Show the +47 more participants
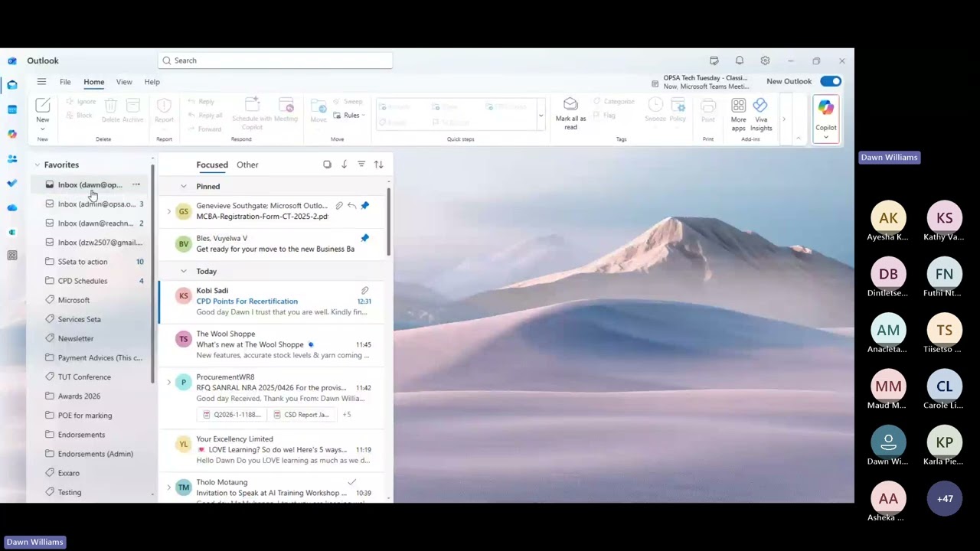Screen dimensions: 980x551 [x=945, y=499]
